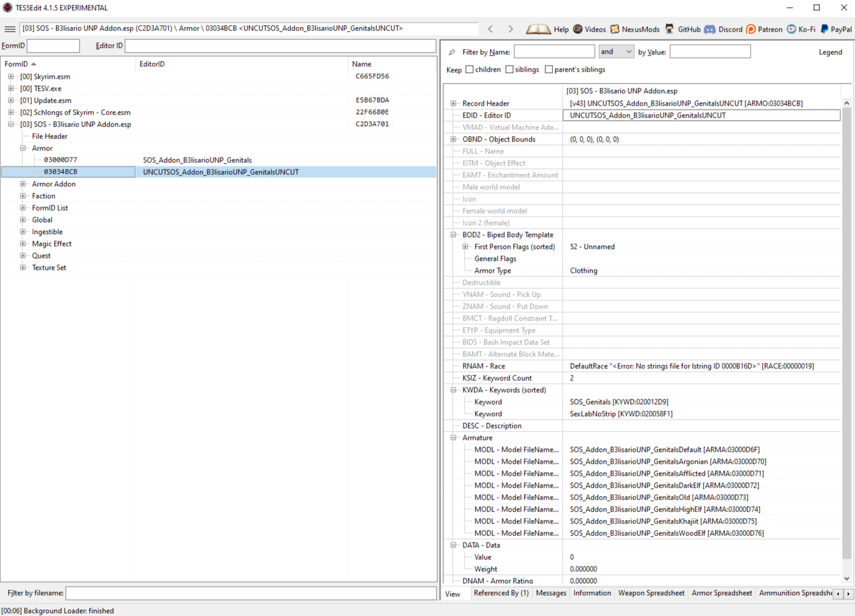Open the Help book button
The image size is (855, 616).
(548, 29)
